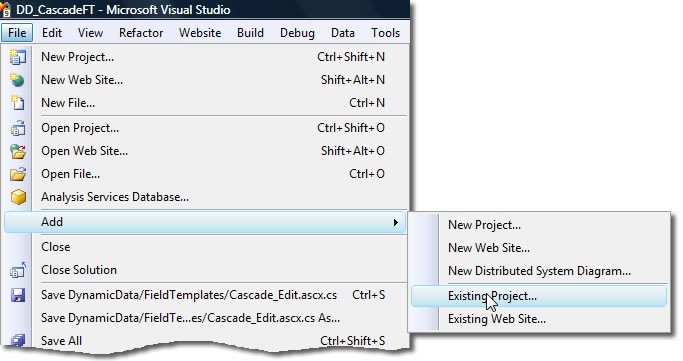
Task: Open the Debug menu
Action: click(297, 33)
